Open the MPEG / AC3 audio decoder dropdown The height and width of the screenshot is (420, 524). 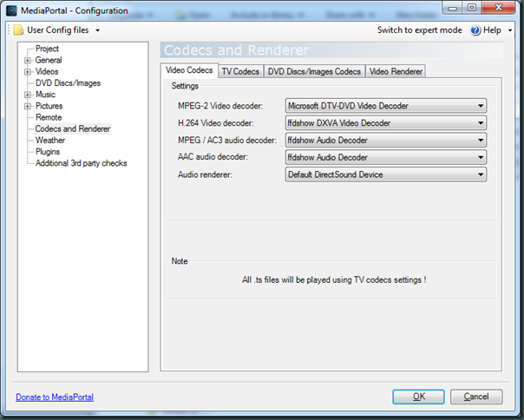(x=386, y=140)
